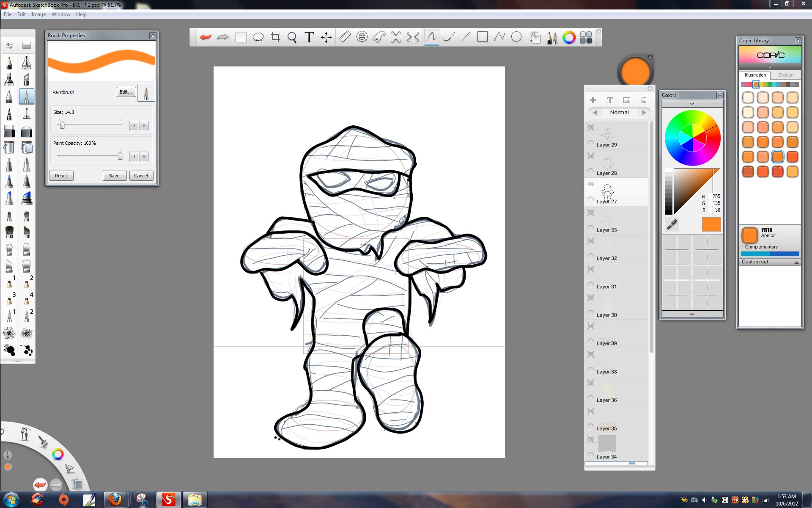Reset the brush properties
The image size is (812, 508).
(61, 176)
